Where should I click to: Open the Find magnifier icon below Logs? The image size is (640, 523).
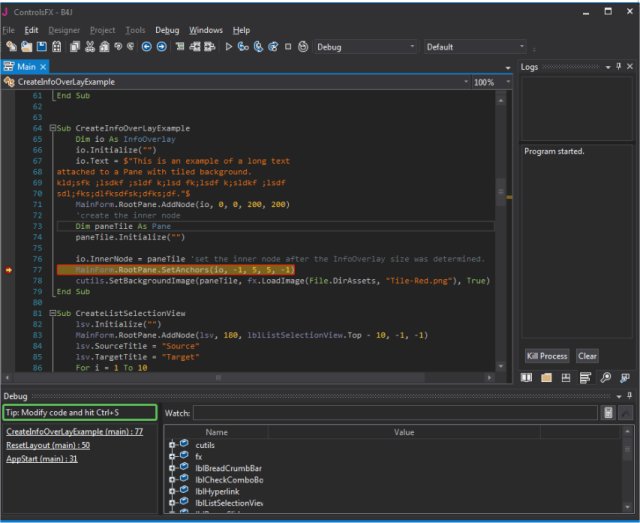(x=606, y=377)
